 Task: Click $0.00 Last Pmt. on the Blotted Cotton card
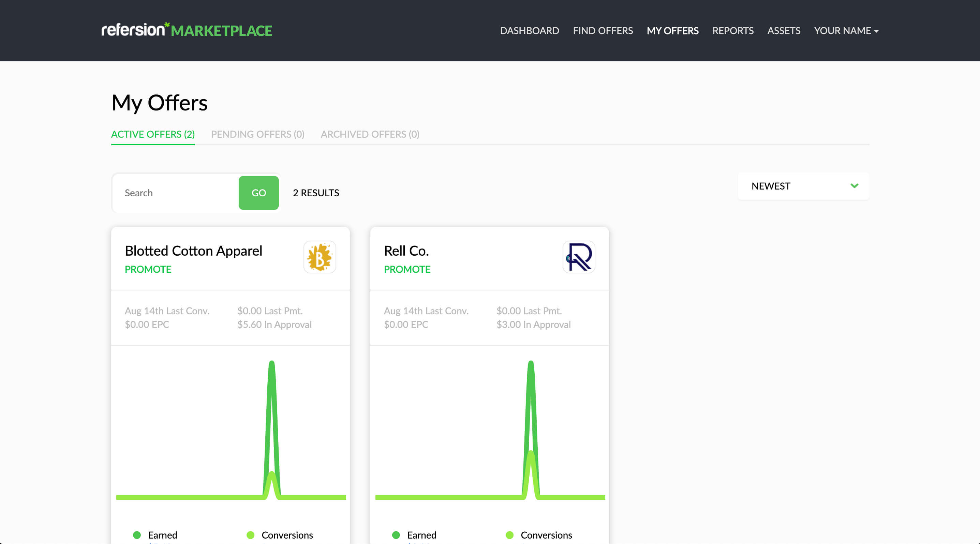point(270,311)
